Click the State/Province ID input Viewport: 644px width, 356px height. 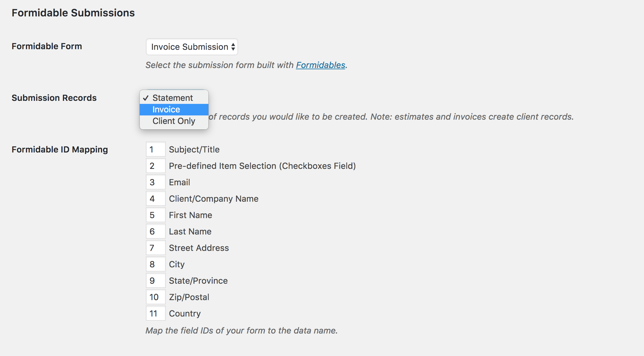(156, 281)
